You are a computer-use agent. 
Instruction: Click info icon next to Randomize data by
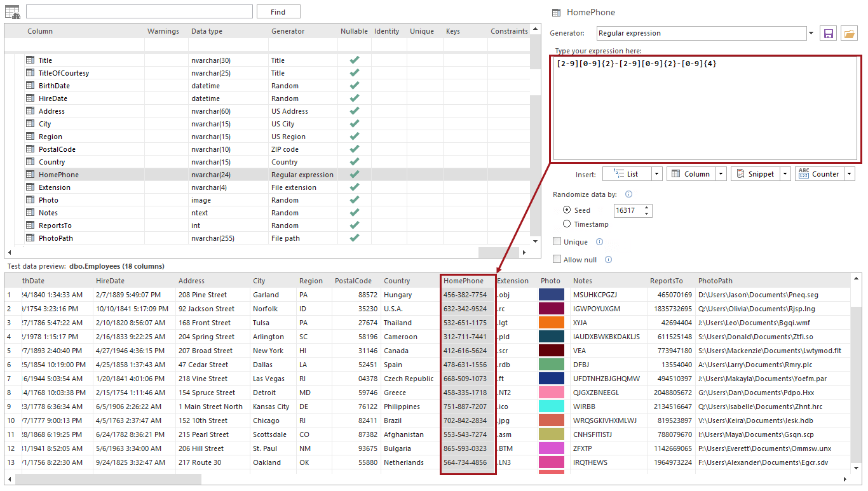628,194
